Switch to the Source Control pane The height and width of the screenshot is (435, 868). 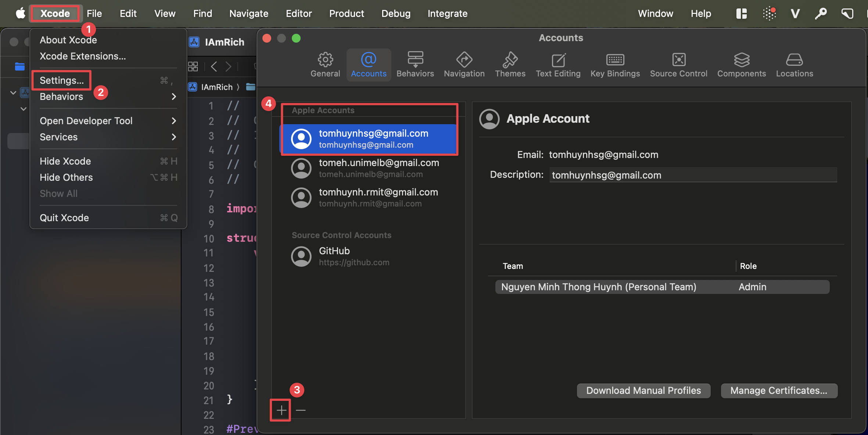point(678,65)
